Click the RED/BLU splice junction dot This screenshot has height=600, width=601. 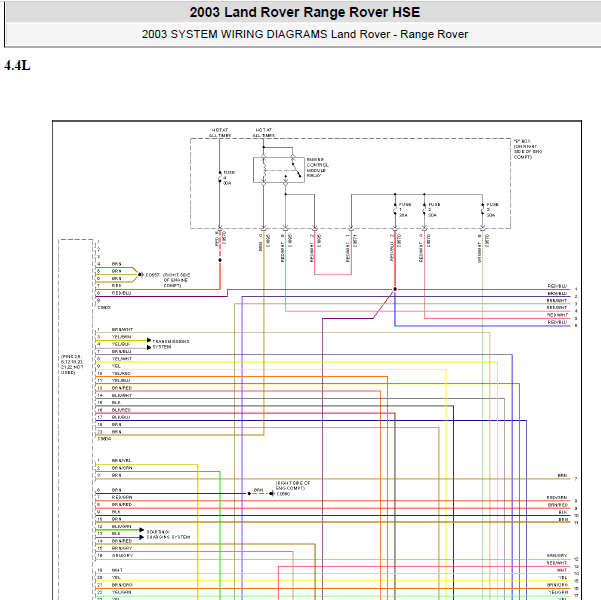pyautogui.click(x=395, y=289)
